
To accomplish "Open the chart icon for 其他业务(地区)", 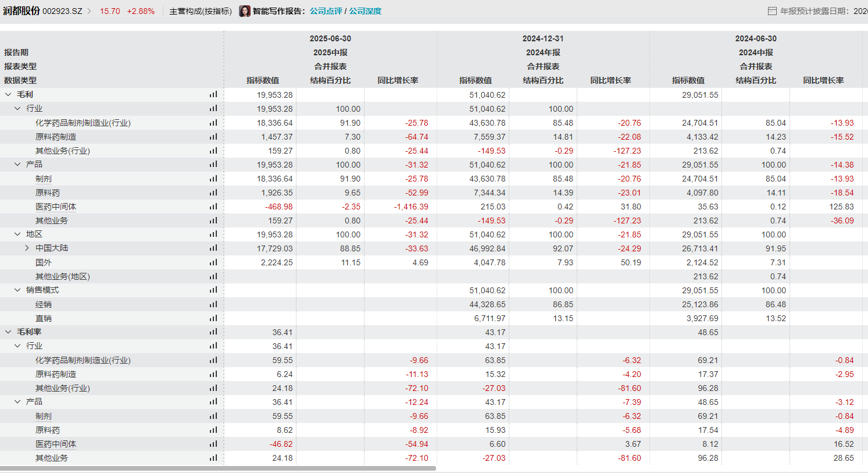I will (213, 276).
